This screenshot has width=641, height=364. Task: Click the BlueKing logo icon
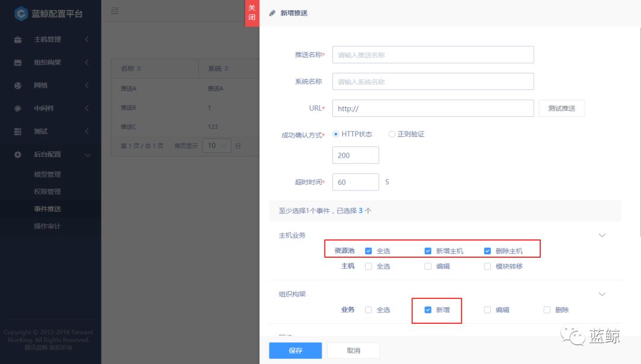[22, 13]
